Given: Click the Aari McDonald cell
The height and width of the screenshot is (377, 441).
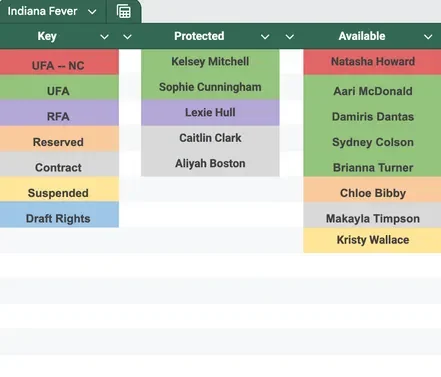Looking at the screenshot, I should tap(372, 88).
